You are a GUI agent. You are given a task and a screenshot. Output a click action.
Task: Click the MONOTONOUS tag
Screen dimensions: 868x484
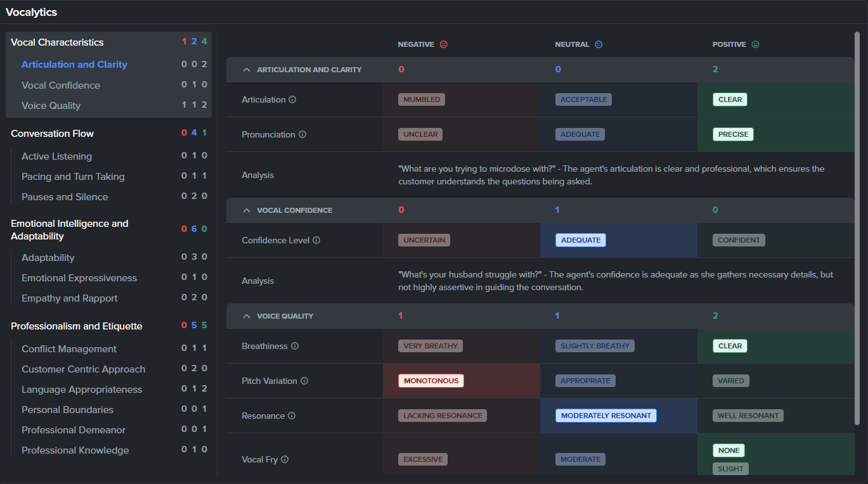(431, 381)
